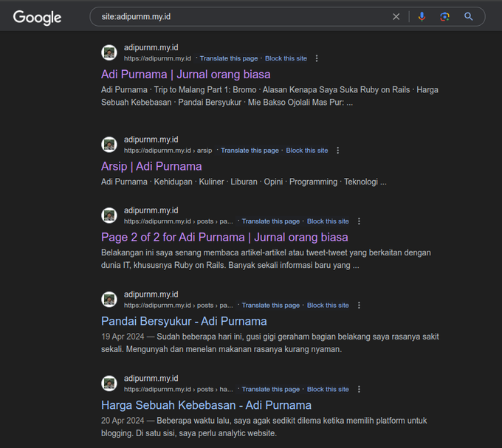Screen dimensions: 502x448
Task: Click favicon of Pandai Bersyukur result
Action: [x=109, y=300]
